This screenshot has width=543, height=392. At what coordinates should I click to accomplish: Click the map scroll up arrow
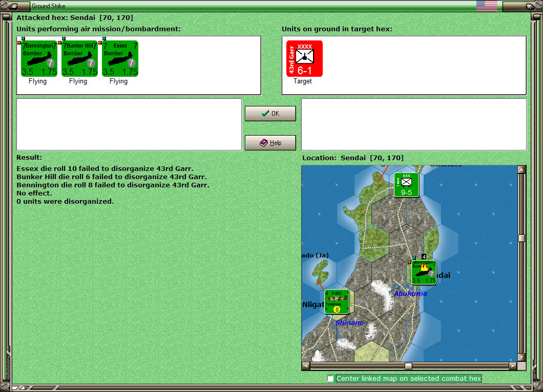(521, 169)
